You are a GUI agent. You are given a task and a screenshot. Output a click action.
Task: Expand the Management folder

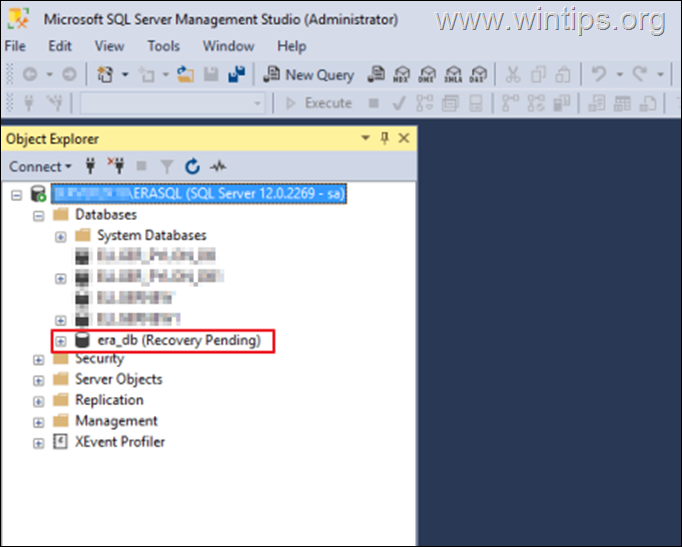(39, 423)
